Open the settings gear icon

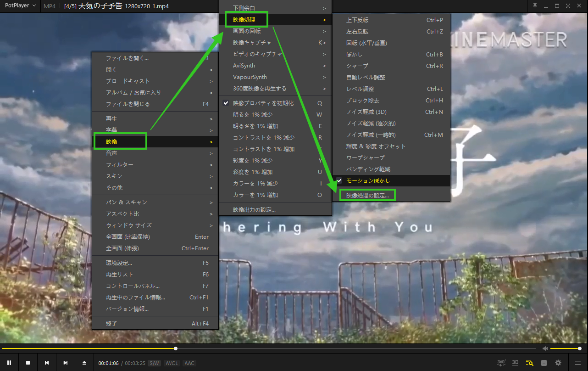point(558,363)
